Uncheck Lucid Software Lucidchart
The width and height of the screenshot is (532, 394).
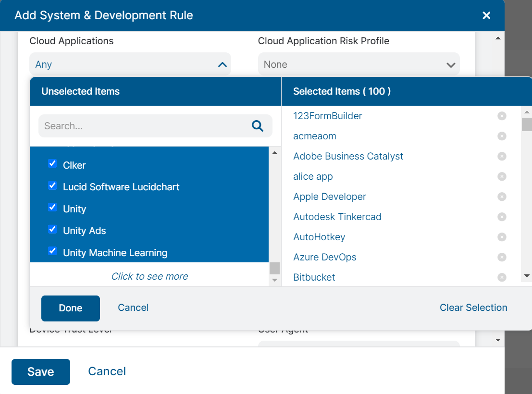coord(52,185)
